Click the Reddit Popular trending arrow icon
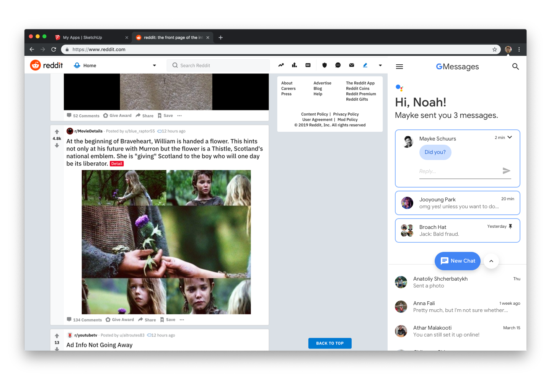 coord(281,65)
